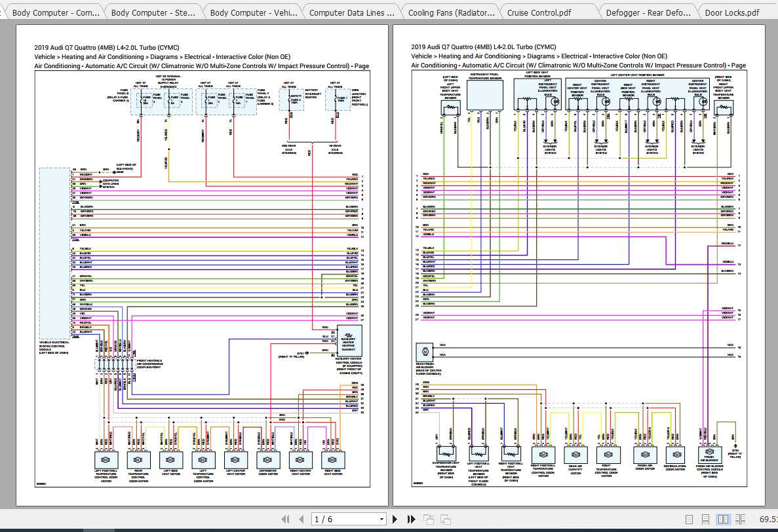Viewport: 778px width, 532px height.
Task: Toggle two-page side-by-side view
Action: point(724,519)
